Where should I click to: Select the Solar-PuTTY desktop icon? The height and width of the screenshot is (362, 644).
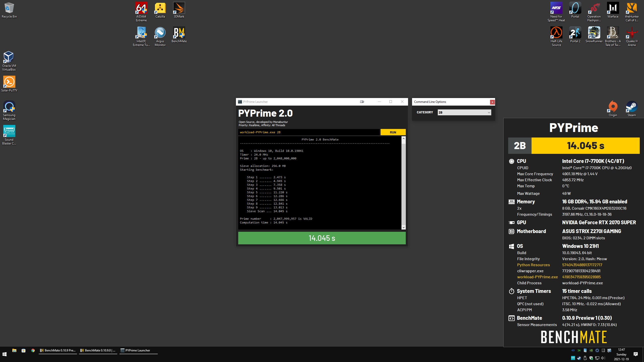[9, 84]
